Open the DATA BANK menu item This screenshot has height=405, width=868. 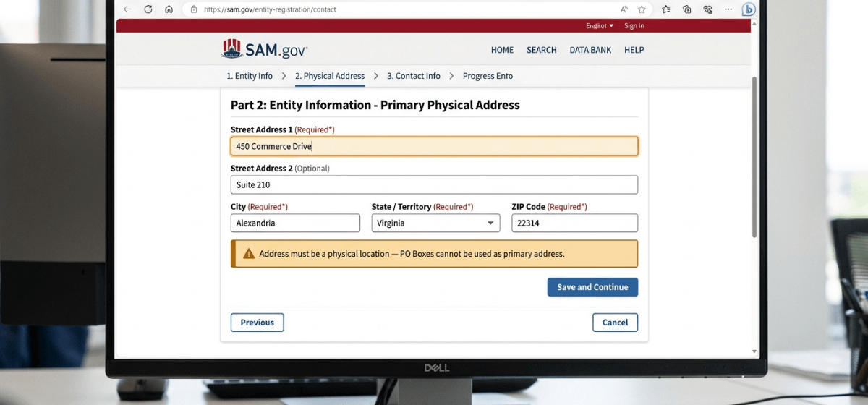pyautogui.click(x=590, y=50)
